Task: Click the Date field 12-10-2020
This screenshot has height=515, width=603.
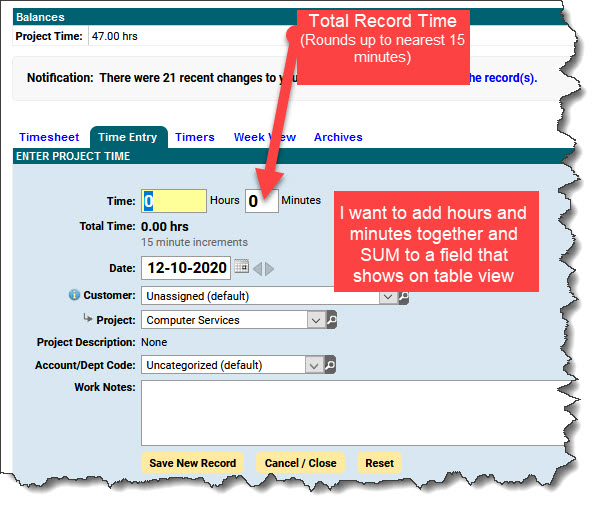Action: (186, 268)
